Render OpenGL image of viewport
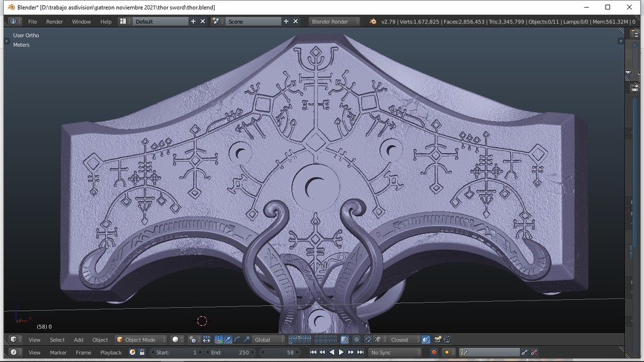Viewport: 644px width, 362px height. tap(438, 340)
